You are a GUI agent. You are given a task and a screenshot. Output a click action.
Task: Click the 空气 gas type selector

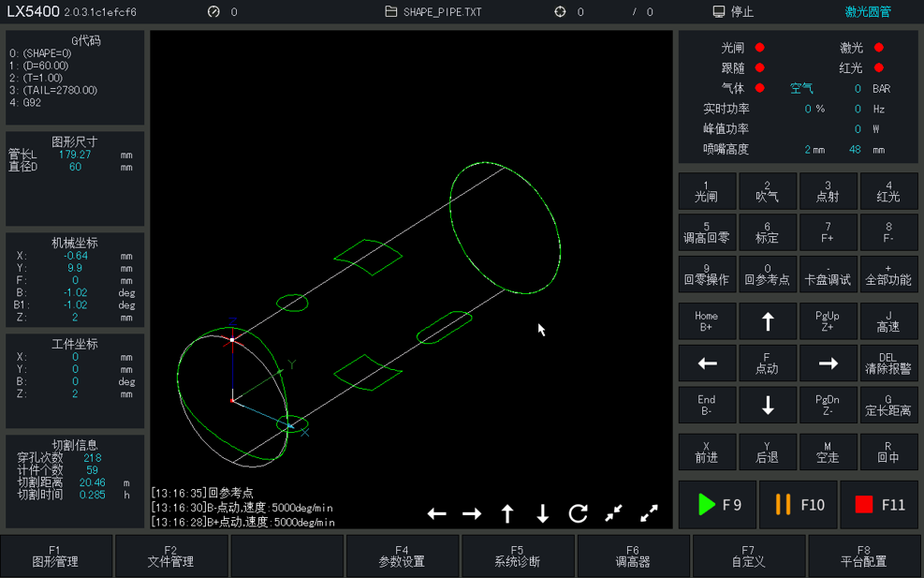[801, 89]
